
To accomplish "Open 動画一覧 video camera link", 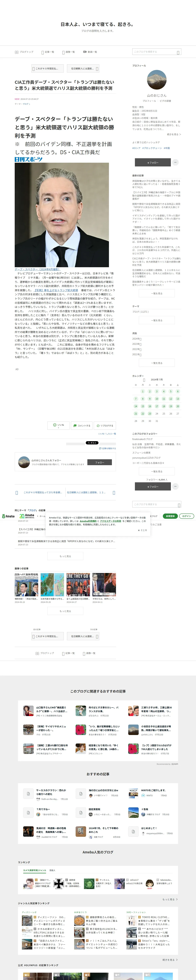I will pyautogui.click(x=90, y=52).
